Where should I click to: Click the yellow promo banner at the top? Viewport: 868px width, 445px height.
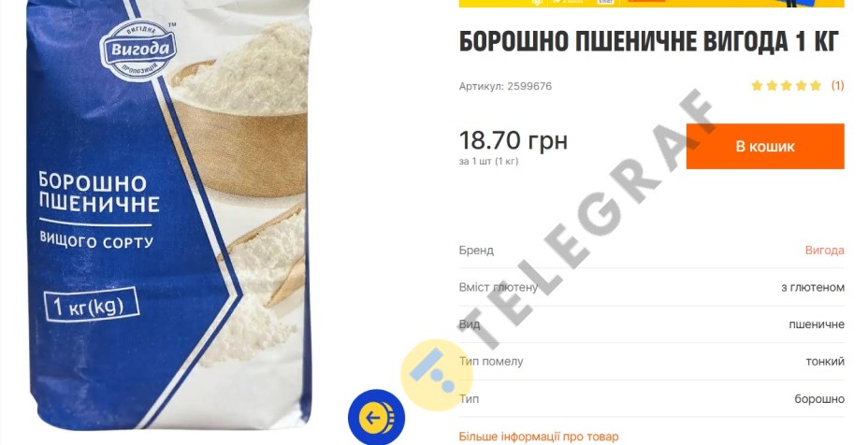652,4
